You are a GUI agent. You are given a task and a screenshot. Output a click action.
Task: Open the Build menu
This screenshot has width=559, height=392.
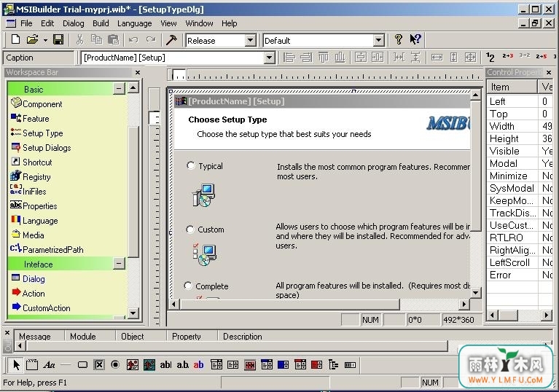coord(101,23)
